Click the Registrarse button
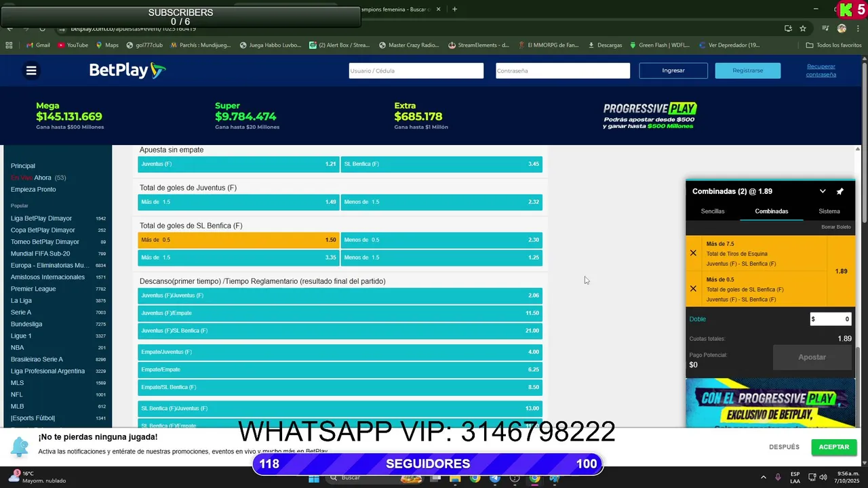The height and width of the screenshot is (488, 868). [x=747, y=70]
